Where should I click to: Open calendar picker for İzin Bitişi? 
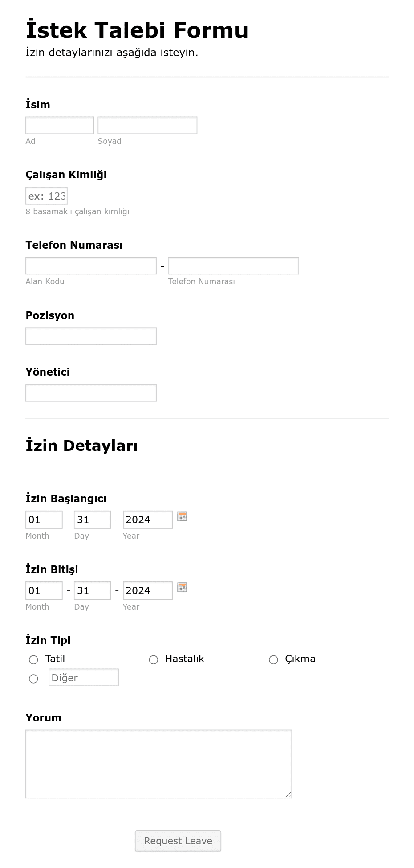tap(182, 587)
